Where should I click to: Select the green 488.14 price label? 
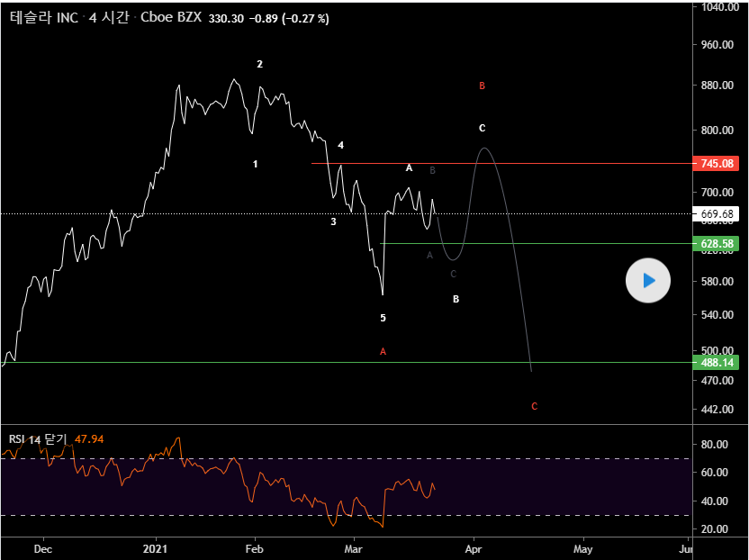coord(717,363)
